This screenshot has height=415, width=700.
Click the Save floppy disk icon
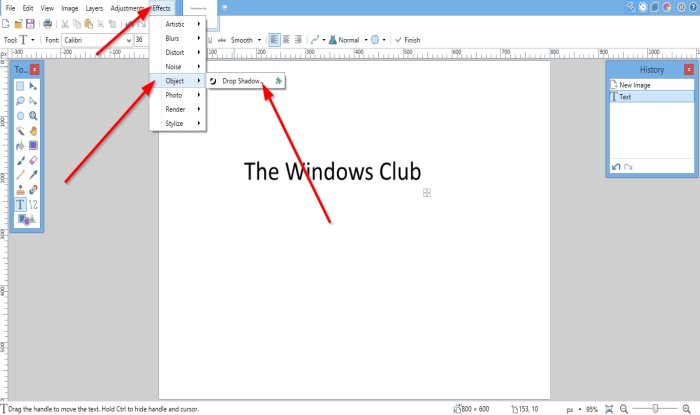tap(30, 24)
